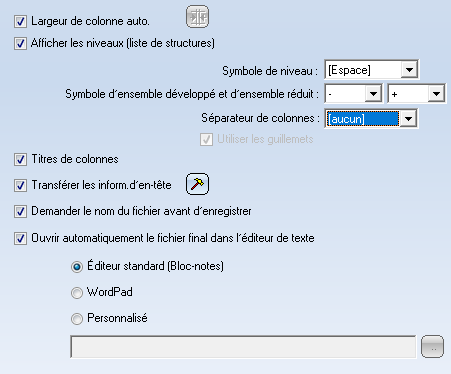Click the Utiliser les guillemets checkbox
This screenshot has height=374, width=451.
[206, 139]
